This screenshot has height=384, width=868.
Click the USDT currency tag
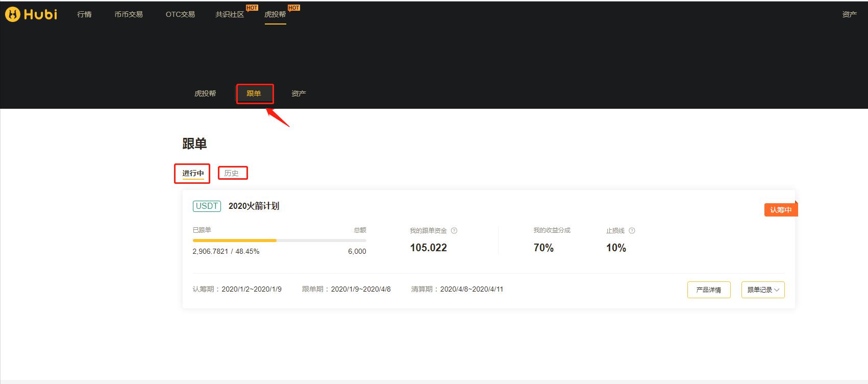coord(207,206)
